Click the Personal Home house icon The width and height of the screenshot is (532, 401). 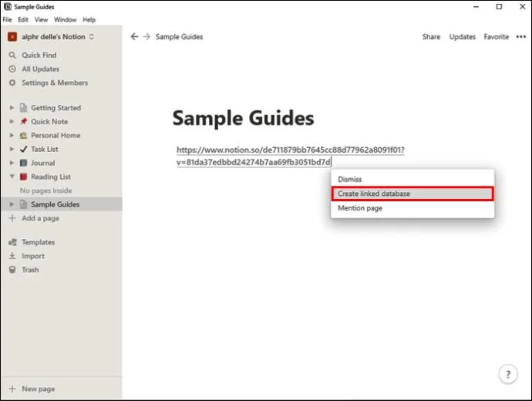point(23,136)
